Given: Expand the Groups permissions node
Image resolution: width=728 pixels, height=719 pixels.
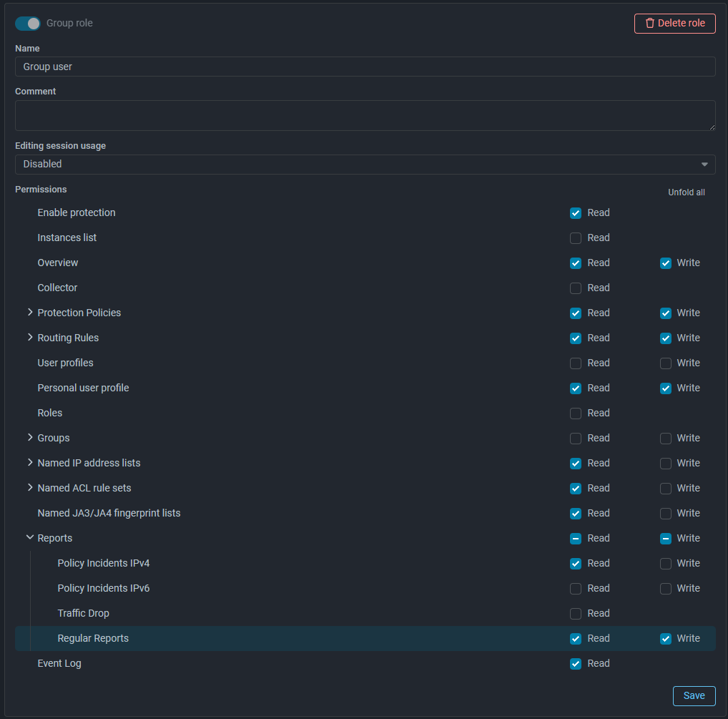Looking at the screenshot, I should (x=30, y=438).
